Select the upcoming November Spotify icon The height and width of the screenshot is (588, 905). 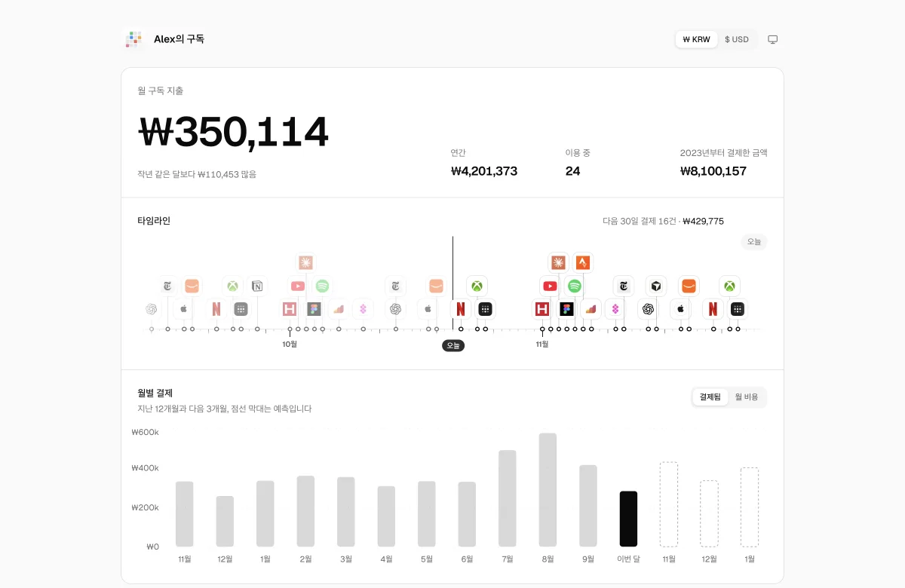tap(575, 286)
